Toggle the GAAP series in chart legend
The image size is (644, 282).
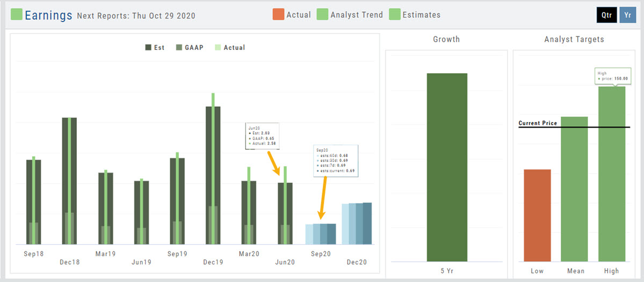point(189,48)
